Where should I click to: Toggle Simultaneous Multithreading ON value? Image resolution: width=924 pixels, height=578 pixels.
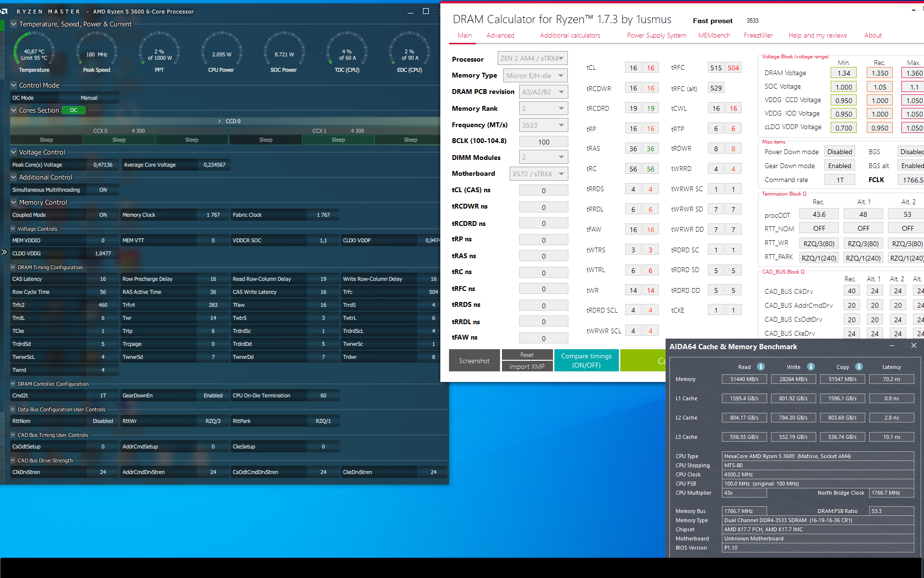[103, 190]
